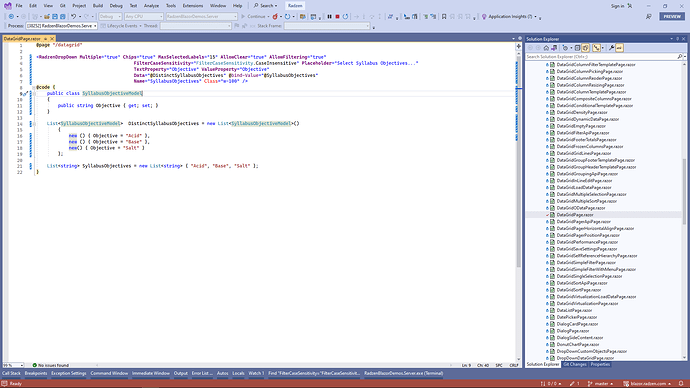This screenshot has width=690, height=388.
Task: Click the Lifecycle Events button
Action: (121, 26)
